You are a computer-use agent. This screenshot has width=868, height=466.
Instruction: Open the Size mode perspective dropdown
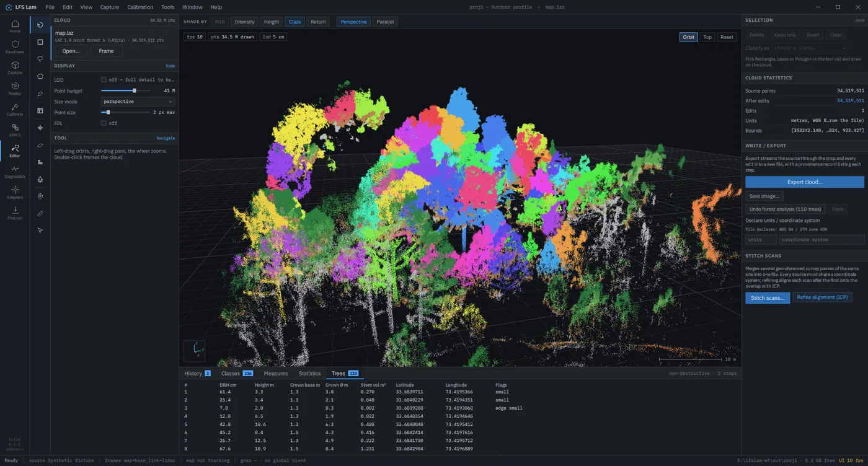(x=138, y=102)
